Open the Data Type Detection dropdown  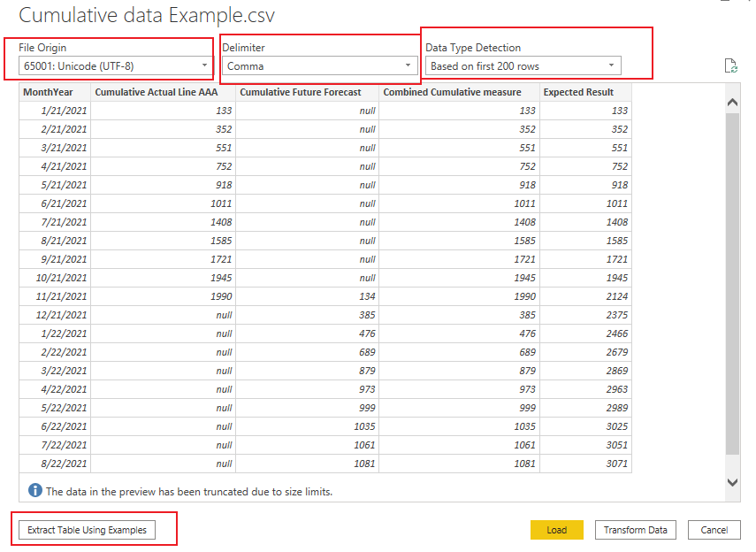pyautogui.click(x=523, y=66)
